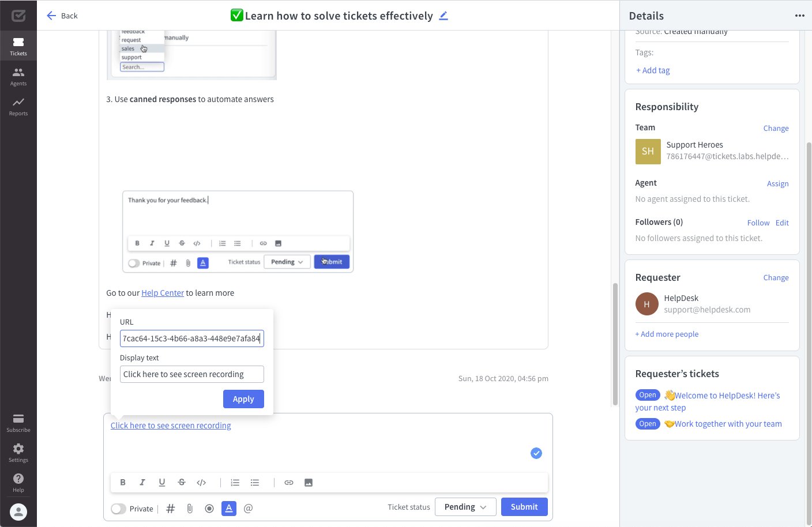Insert link in reply editor
The image size is (812, 527).
[x=289, y=483]
